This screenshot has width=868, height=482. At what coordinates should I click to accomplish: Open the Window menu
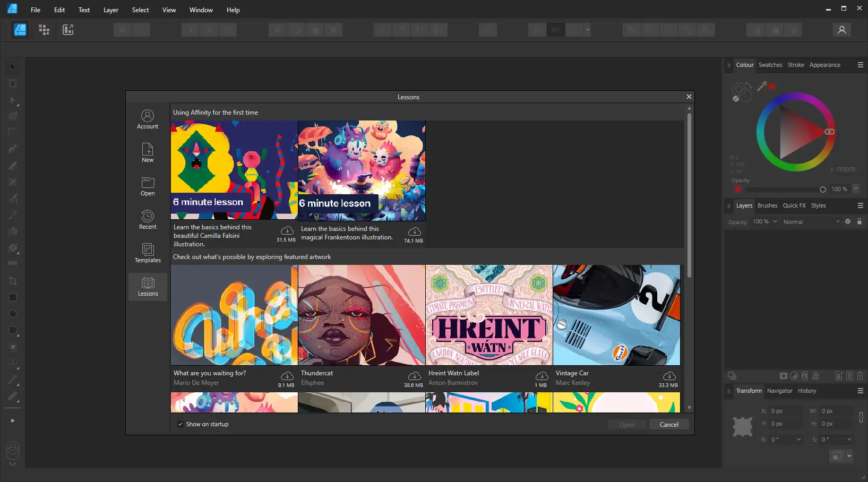click(201, 10)
